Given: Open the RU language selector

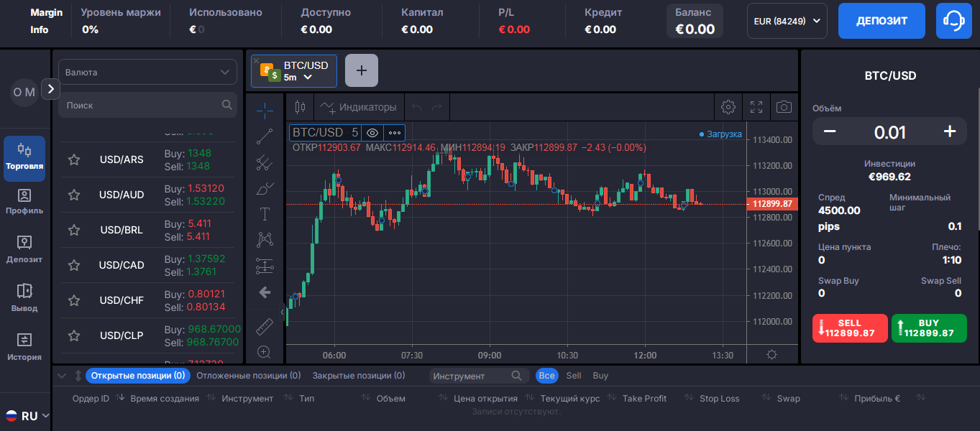Looking at the screenshot, I should click(28, 415).
